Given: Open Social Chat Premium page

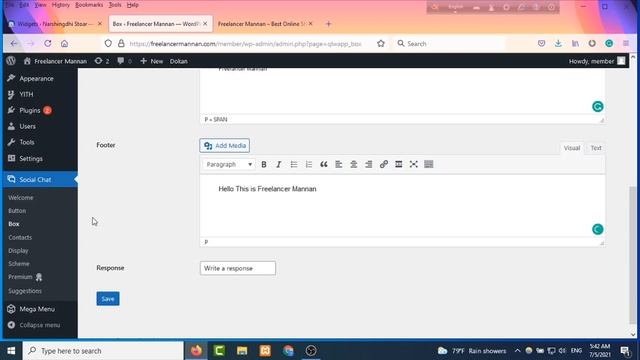Looking at the screenshot, I should tap(25, 277).
